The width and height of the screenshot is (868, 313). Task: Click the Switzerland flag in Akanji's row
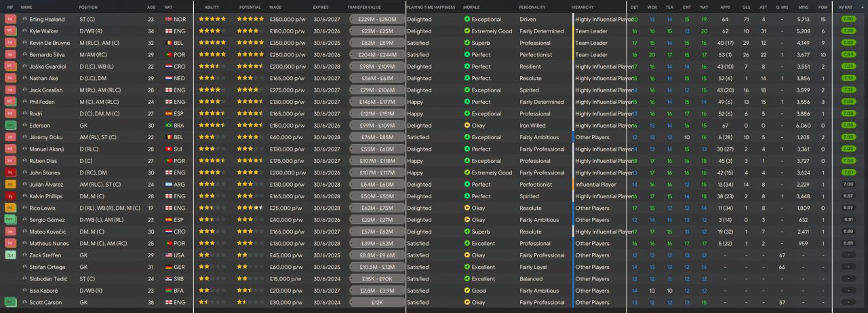[169, 149]
